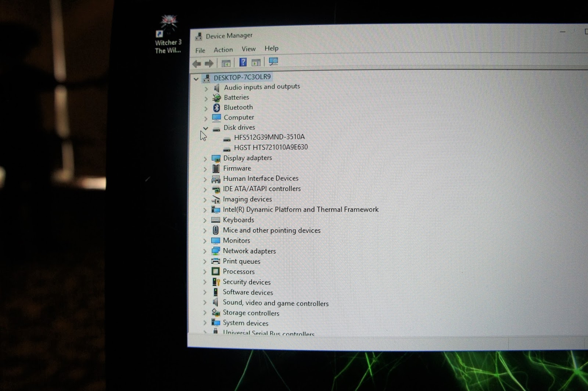Select the Human Interface Devices icon
The height and width of the screenshot is (391, 588).
tap(216, 179)
